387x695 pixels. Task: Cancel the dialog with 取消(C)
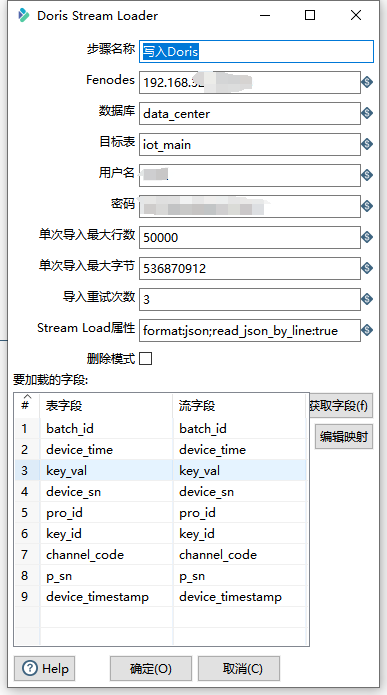(x=239, y=668)
